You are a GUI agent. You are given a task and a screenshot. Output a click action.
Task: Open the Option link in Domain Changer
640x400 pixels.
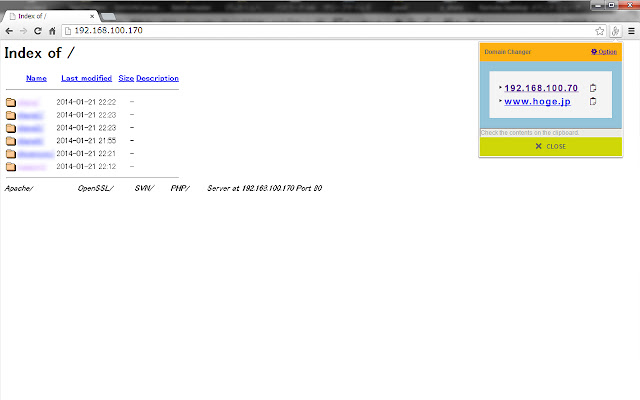pyautogui.click(x=604, y=52)
